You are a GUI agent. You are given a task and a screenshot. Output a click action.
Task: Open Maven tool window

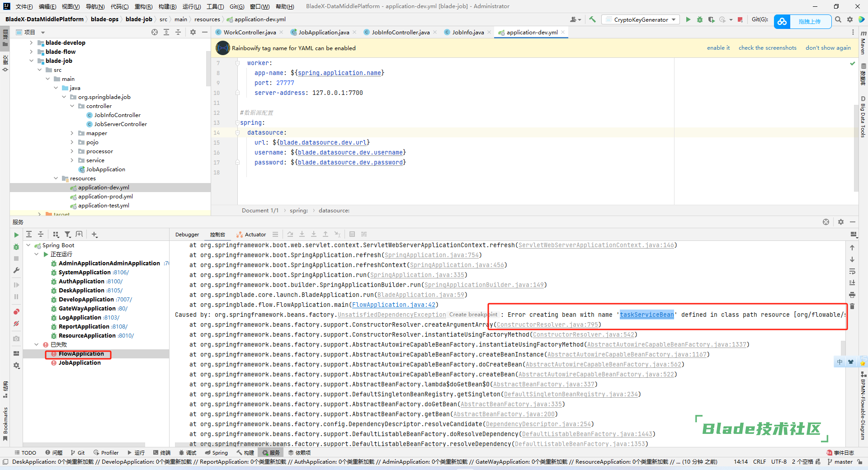[863, 43]
